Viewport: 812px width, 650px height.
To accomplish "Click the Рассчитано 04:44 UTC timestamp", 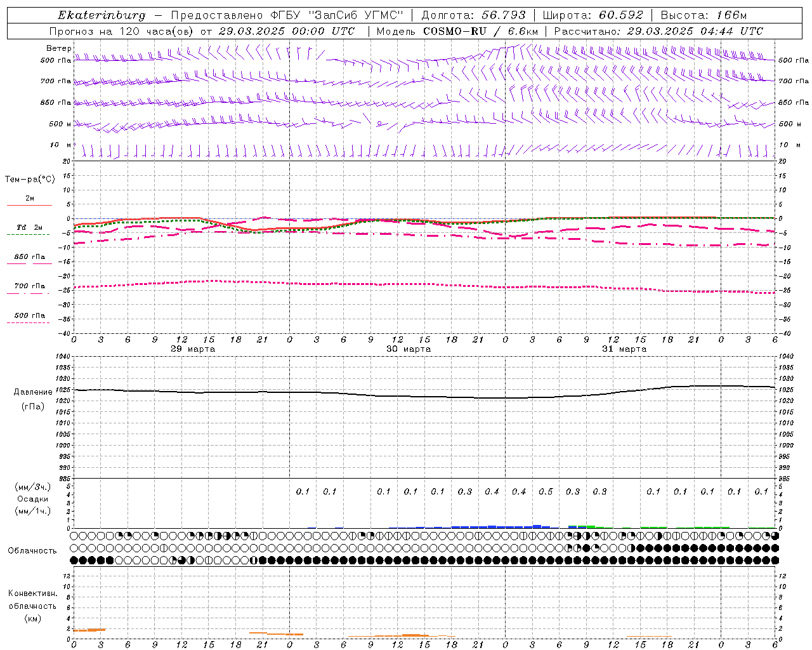I will tap(658, 31).
